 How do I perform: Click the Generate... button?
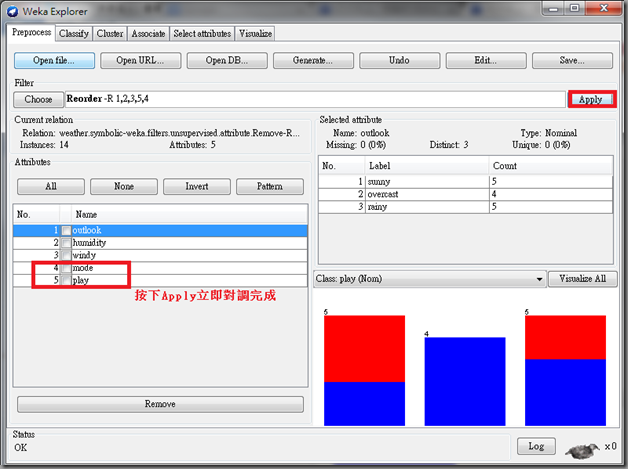pyautogui.click(x=313, y=60)
